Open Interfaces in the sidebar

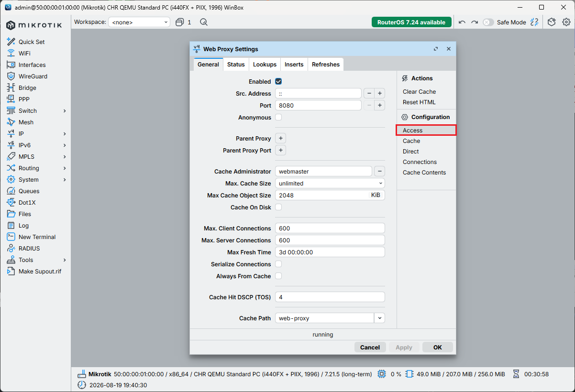(x=32, y=65)
